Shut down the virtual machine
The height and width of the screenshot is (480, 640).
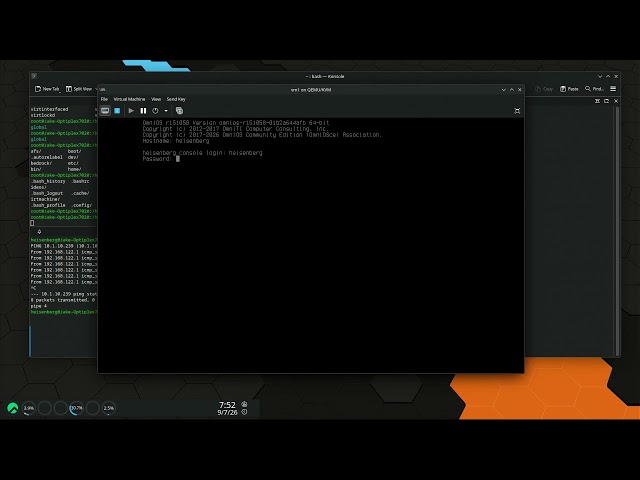coord(155,111)
